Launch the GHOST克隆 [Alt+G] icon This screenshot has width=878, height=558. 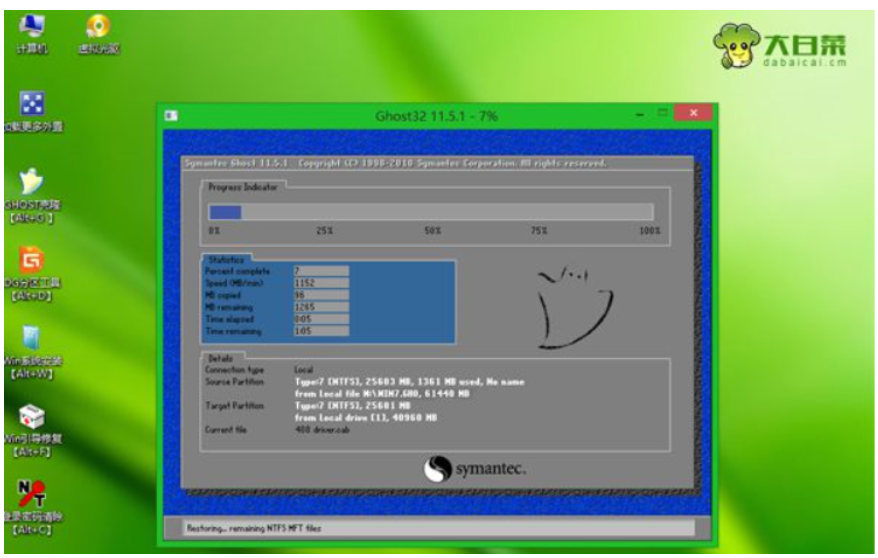pyautogui.click(x=32, y=195)
